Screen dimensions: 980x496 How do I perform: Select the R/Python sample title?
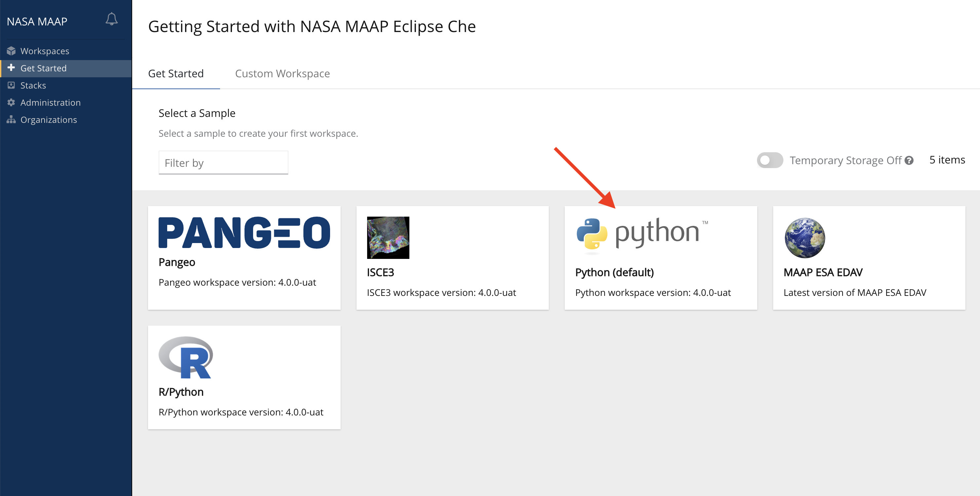[181, 392]
